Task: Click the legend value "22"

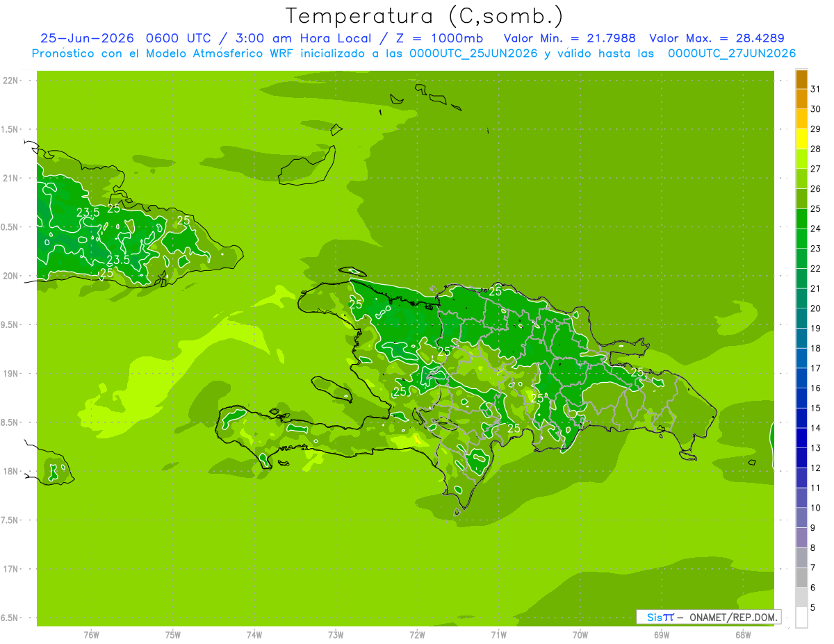Action: click(816, 268)
